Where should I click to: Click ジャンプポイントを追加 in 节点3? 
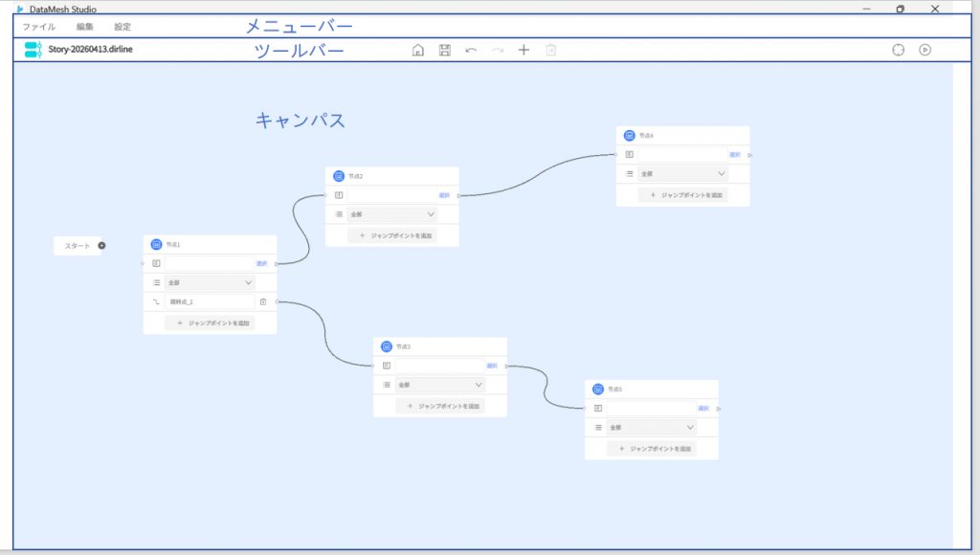tap(440, 406)
